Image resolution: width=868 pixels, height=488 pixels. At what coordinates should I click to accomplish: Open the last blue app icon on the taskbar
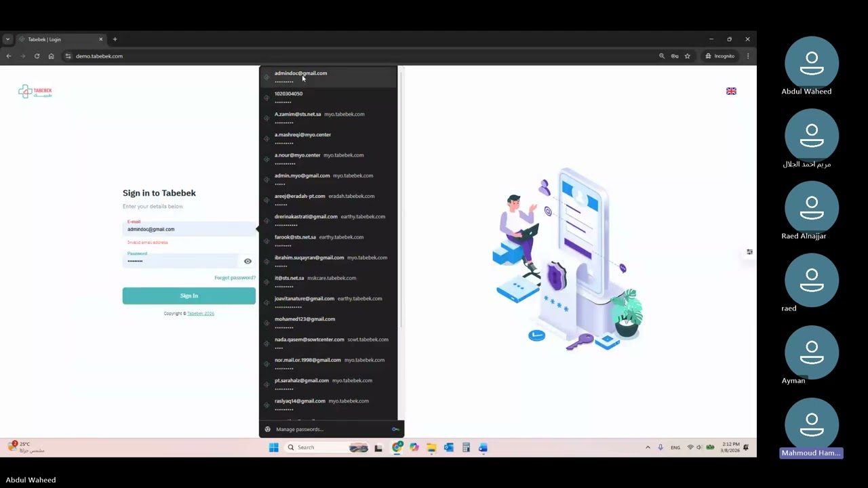click(483, 447)
